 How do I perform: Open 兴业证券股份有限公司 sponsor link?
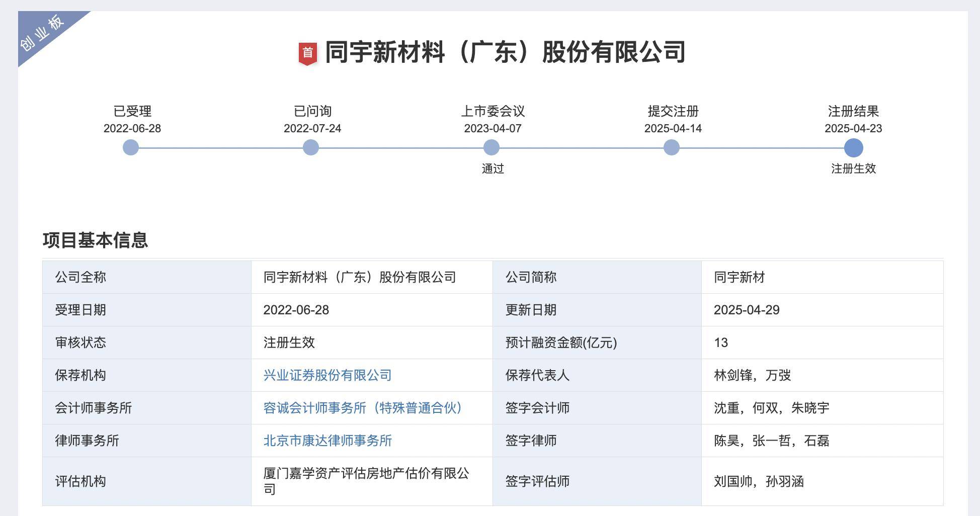point(328,375)
